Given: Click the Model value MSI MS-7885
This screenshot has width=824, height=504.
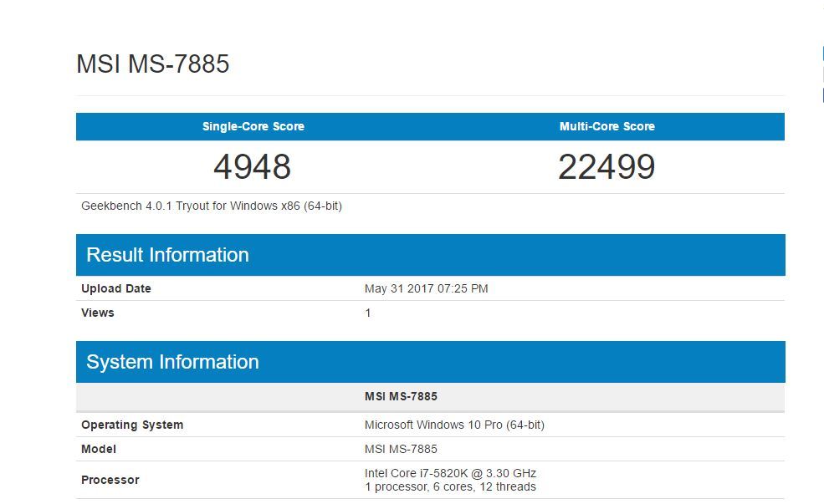Looking at the screenshot, I should click(x=401, y=450).
